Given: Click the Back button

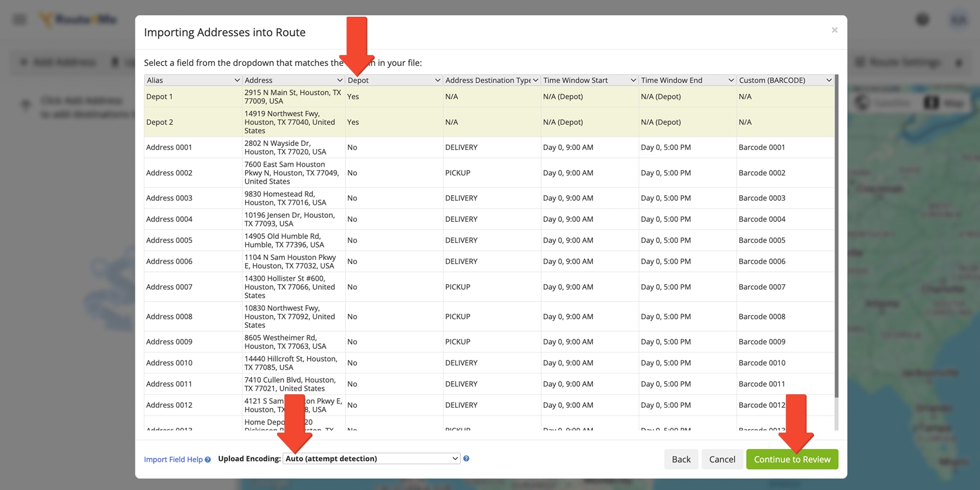Looking at the screenshot, I should (x=681, y=459).
